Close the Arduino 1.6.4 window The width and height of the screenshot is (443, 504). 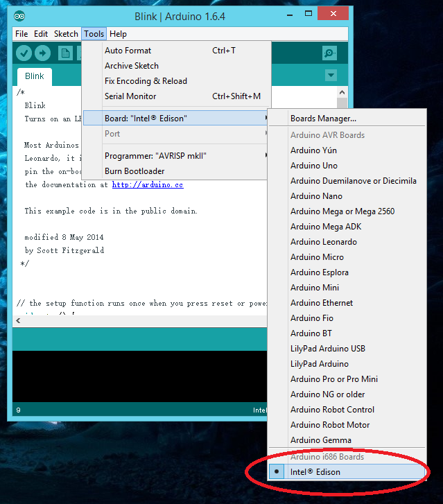tap(333, 13)
